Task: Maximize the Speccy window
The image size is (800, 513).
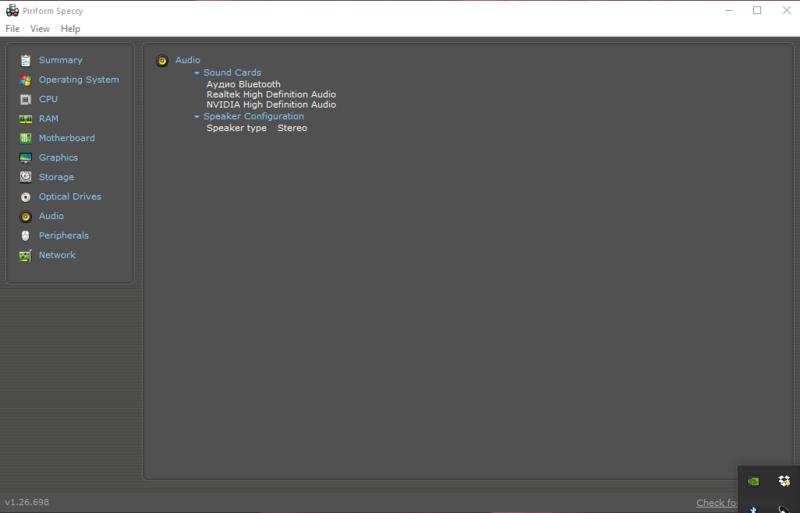Action: (x=757, y=10)
